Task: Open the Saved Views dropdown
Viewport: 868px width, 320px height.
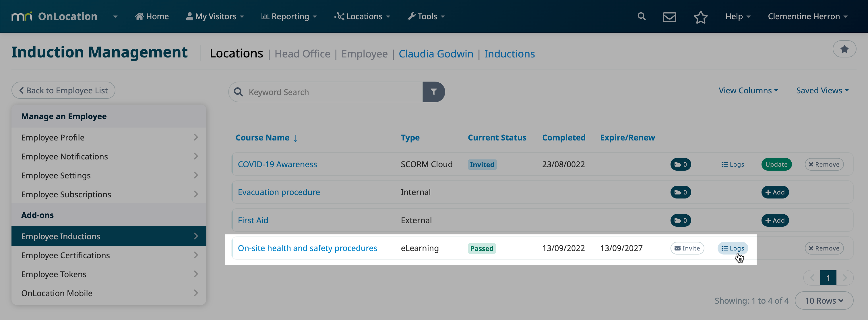Action: click(x=822, y=90)
